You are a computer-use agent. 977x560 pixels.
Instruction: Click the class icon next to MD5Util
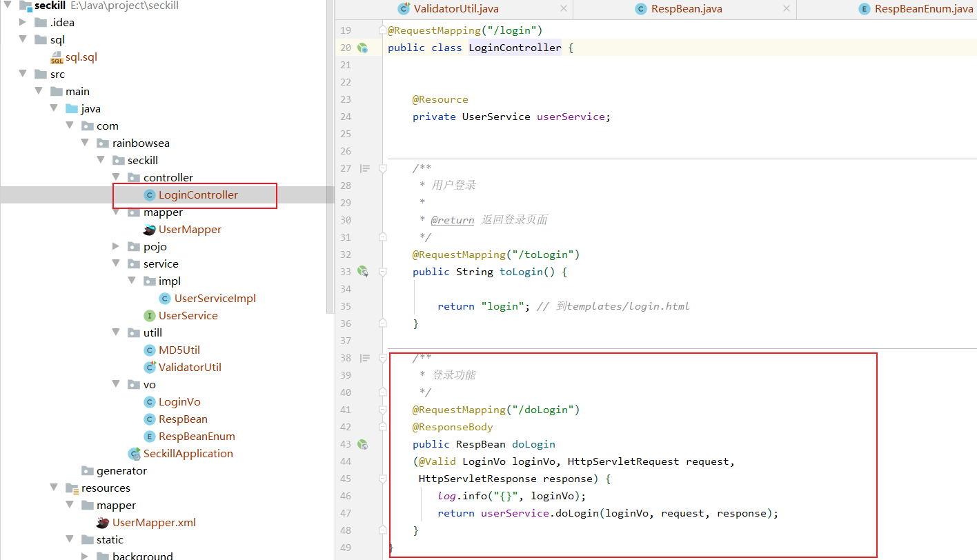click(150, 350)
